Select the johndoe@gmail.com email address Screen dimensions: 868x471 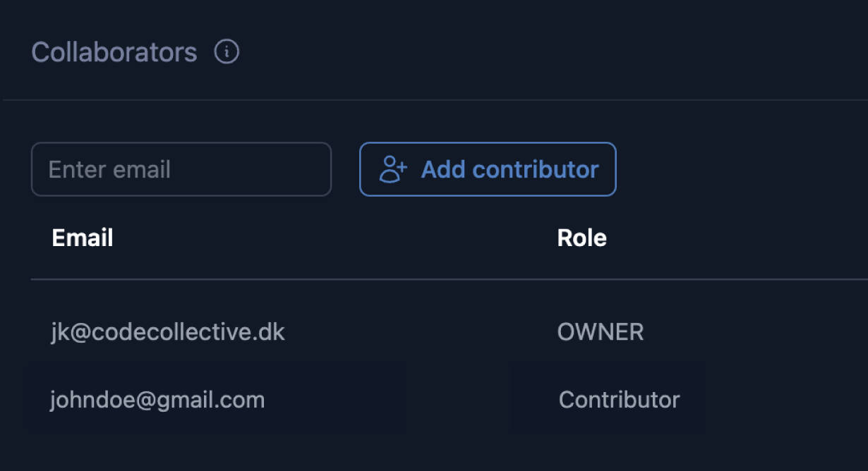click(x=157, y=400)
